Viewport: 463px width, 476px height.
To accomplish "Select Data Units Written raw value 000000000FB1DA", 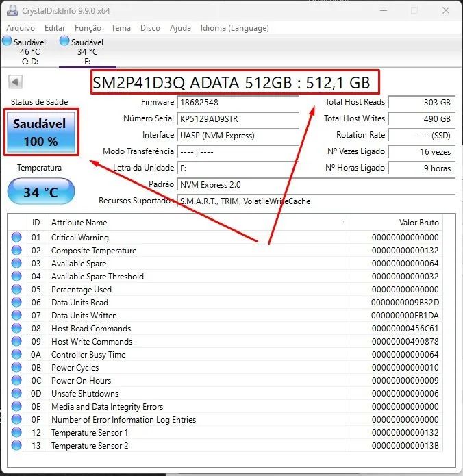I will pos(405,316).
